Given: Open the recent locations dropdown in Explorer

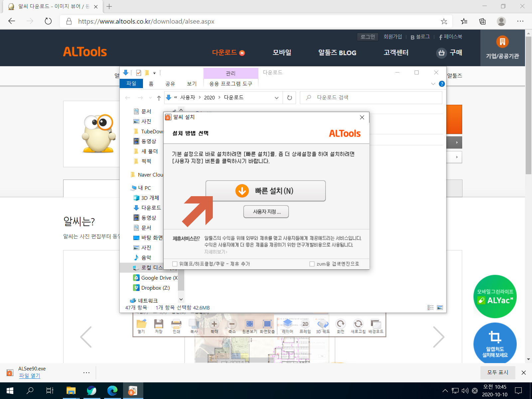Looking at the screenshot, I should 150,98.
